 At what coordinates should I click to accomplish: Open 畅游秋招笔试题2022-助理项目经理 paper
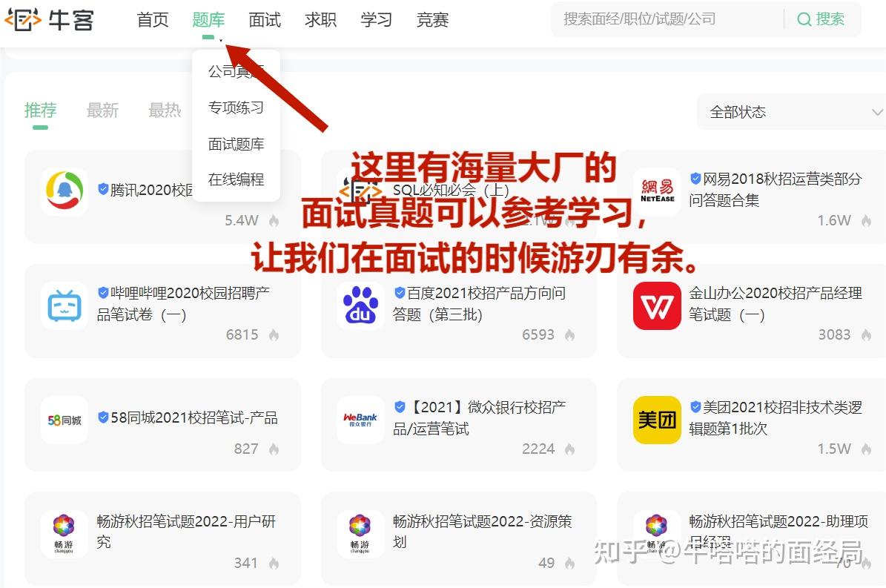pyautogui.click(x=778, y=531)
